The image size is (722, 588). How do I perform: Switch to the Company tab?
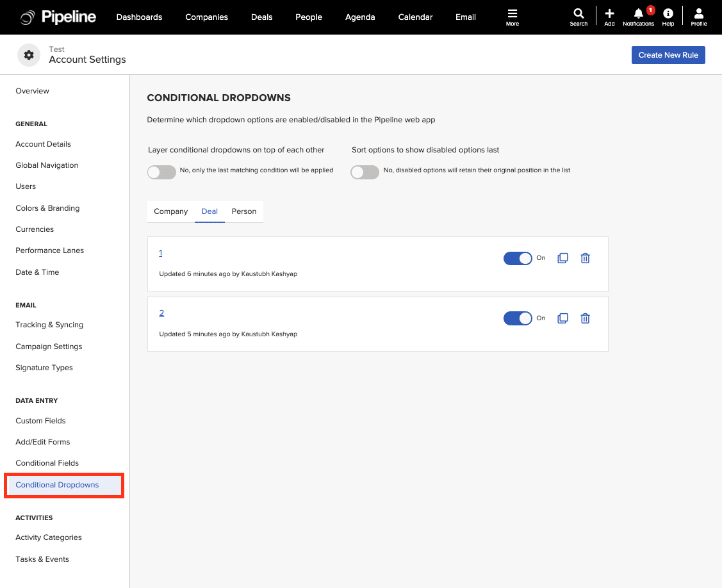(170, 211)
